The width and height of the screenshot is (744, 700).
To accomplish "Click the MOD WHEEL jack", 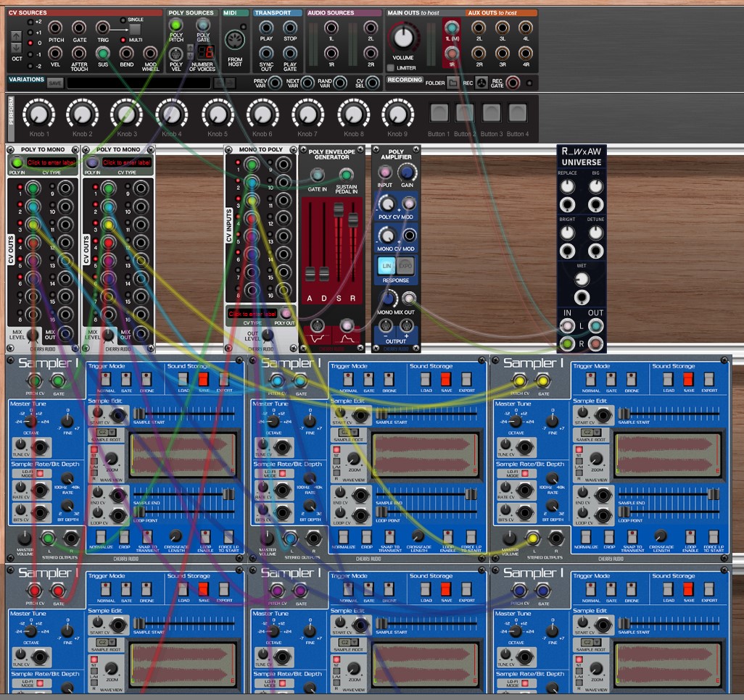I will pos(150,53).
